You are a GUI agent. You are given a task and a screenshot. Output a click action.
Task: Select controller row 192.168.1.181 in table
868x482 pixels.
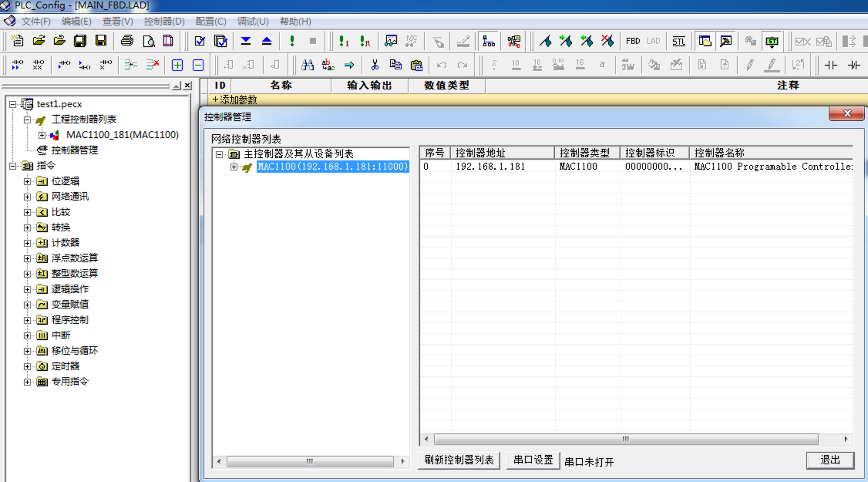coord(636,167)
